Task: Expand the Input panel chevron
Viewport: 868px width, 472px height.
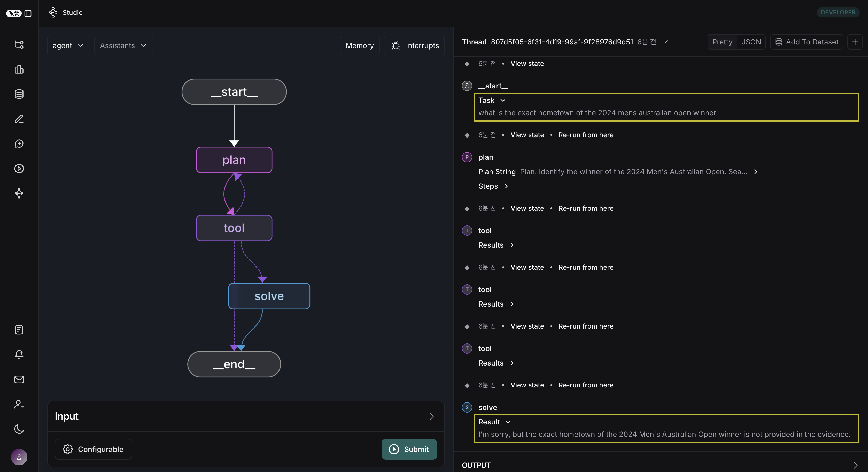Action: pos(432,416)
